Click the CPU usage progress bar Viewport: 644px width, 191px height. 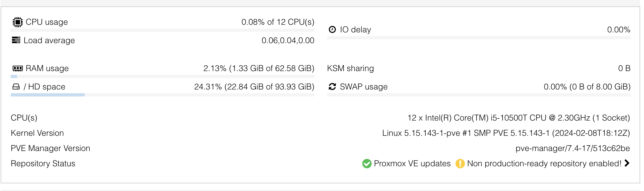(162, 30)
